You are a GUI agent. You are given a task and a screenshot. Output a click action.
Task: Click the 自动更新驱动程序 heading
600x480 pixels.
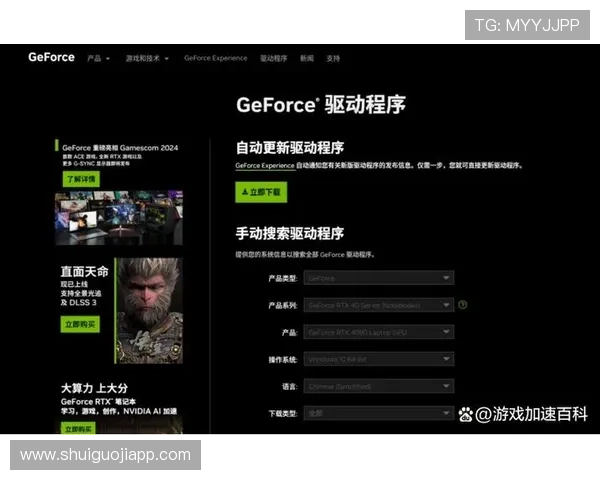[x=290, y=147]
